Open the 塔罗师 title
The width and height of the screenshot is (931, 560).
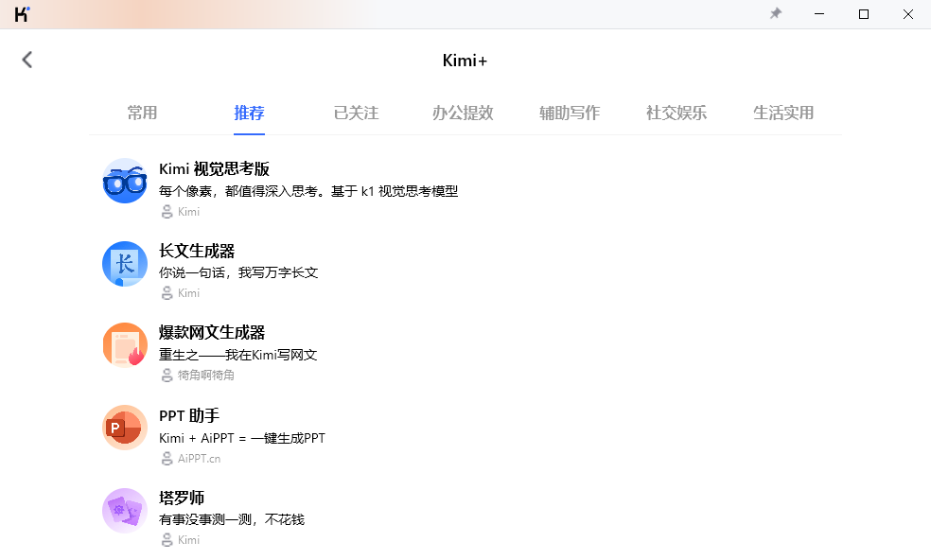tap(182, 498)
